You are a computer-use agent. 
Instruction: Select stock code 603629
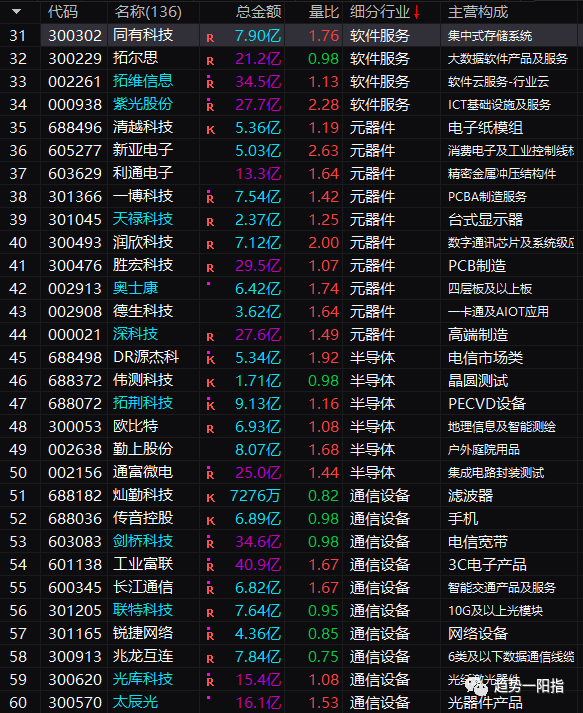pos(75,173)
